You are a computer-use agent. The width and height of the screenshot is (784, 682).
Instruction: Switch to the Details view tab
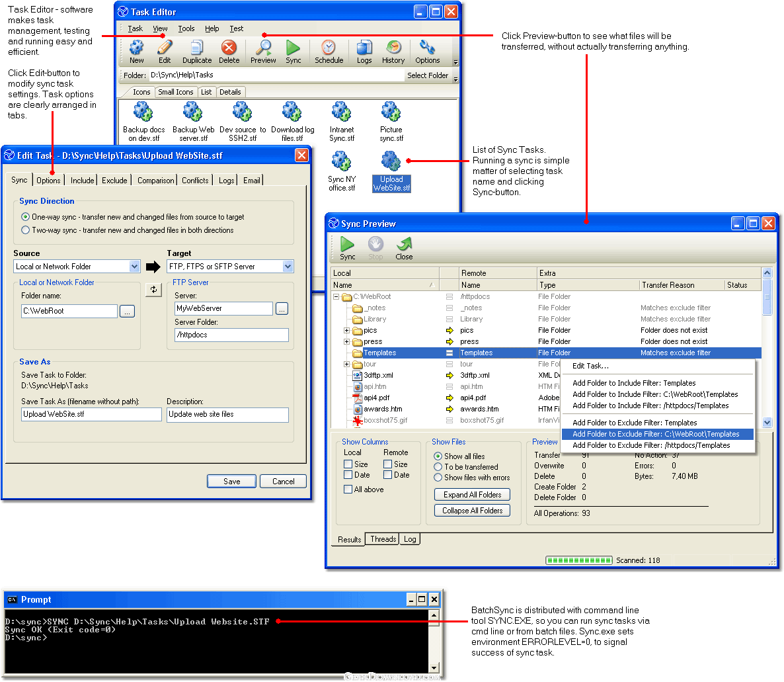230,92
